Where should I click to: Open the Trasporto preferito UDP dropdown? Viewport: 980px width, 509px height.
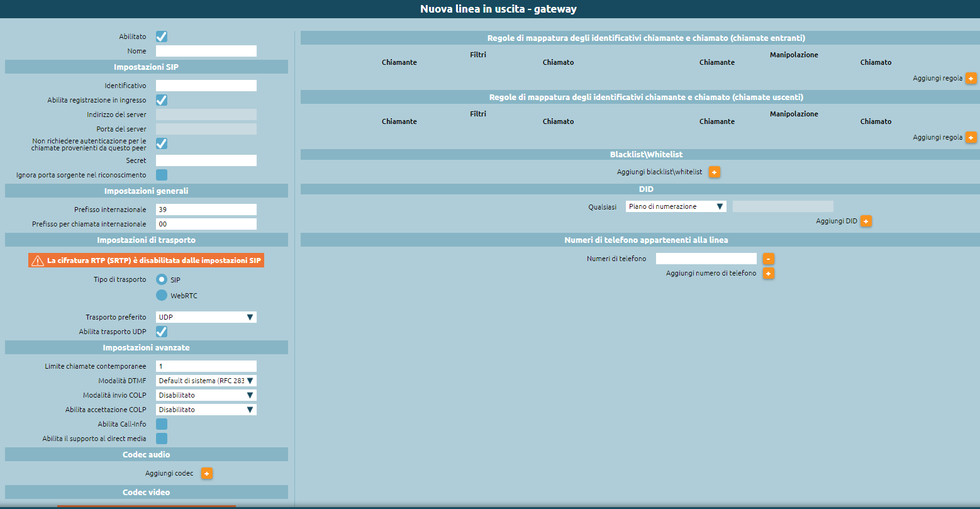[206, 317]
